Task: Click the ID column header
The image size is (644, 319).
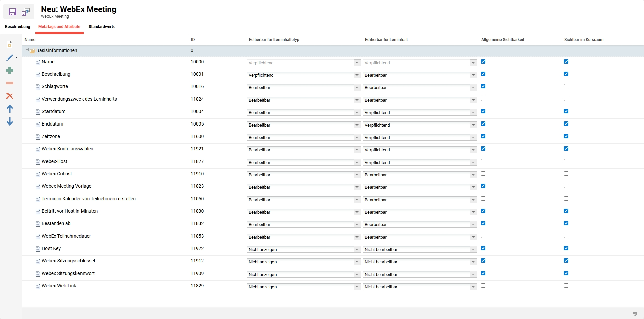Action: pyautogui.click(x=217, y=40)
